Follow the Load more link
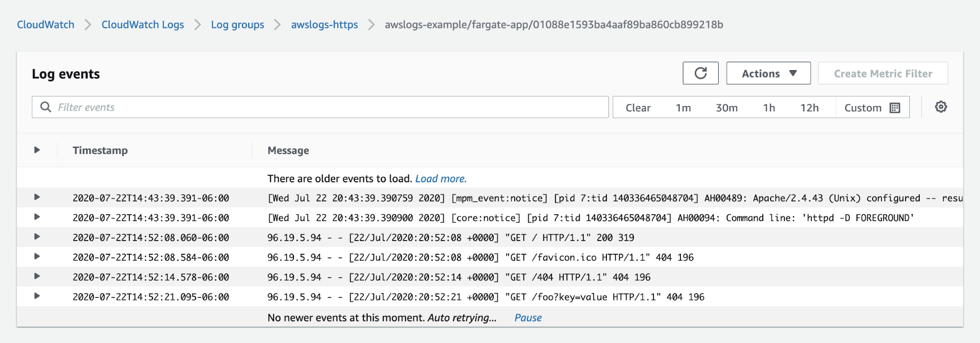This screenshot has width=980, height=343. [x=441, y=179]
